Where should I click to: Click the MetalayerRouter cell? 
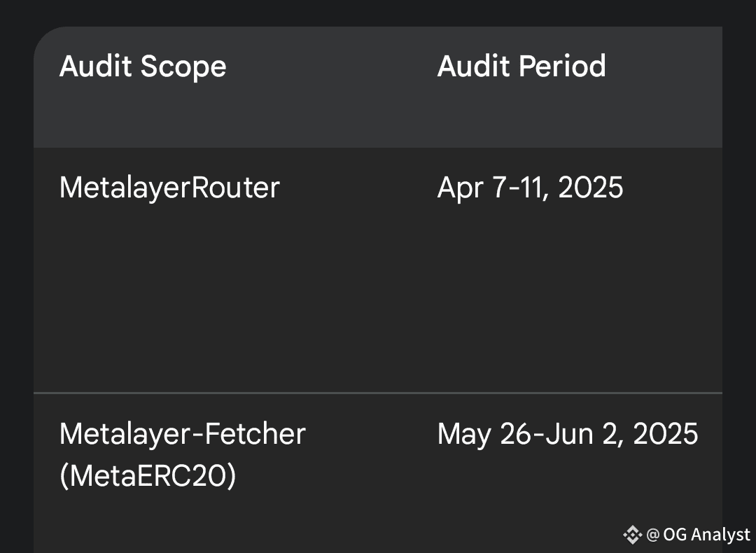click(169, 188)
